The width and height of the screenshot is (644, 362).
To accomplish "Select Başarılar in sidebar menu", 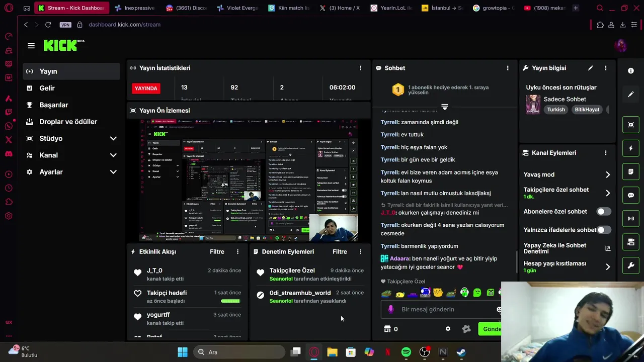I will tap(71, 105).
